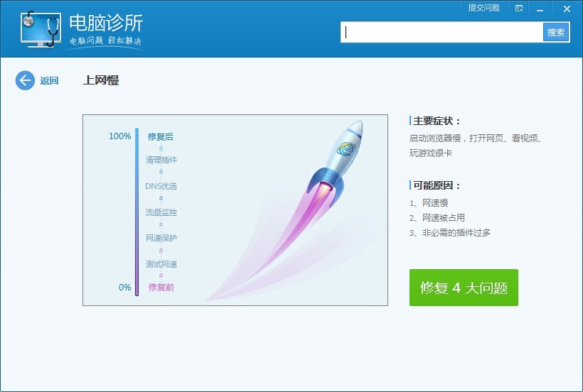Click the 电脑诊所 title text
583x392 pixels.
tap(106, 23)
